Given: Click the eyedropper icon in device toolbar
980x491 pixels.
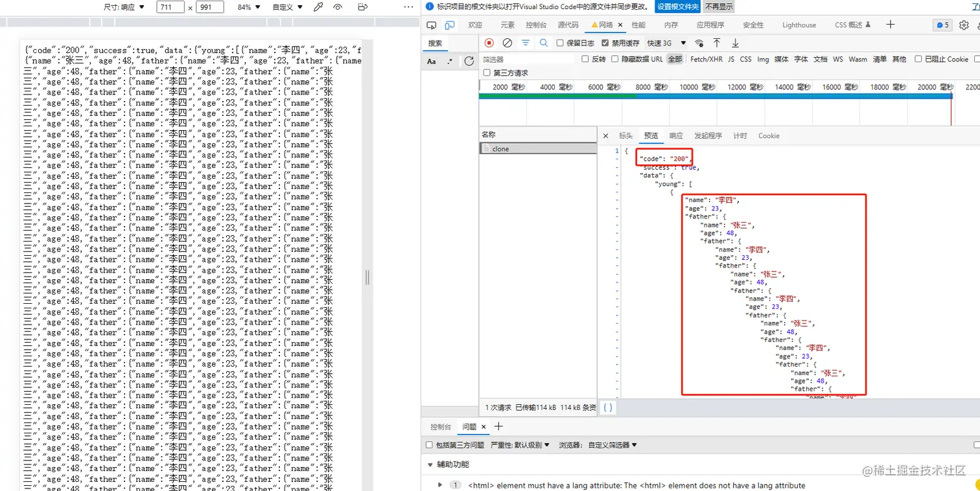Looking at the screenshot, I should [318, 7].
